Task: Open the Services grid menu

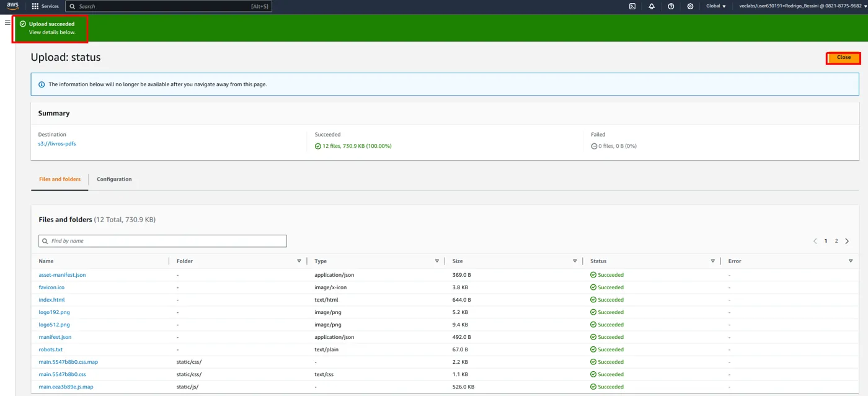Action: pos(45,6)
